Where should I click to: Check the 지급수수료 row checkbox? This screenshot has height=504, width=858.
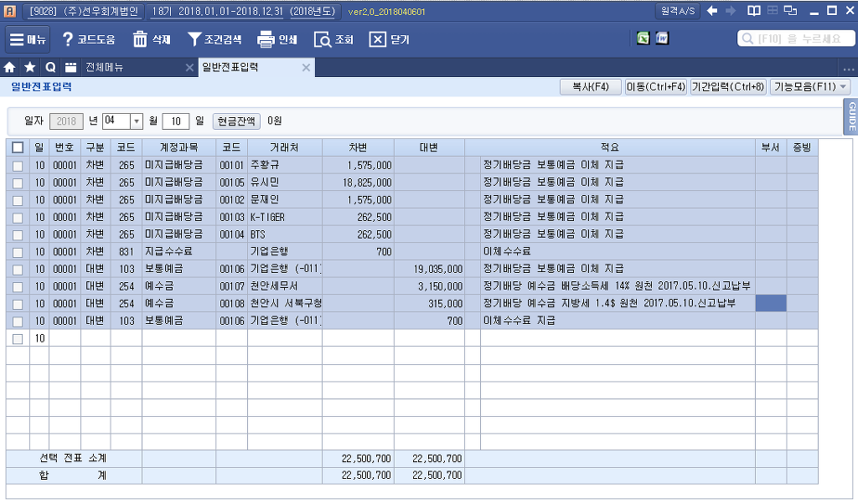18,251
